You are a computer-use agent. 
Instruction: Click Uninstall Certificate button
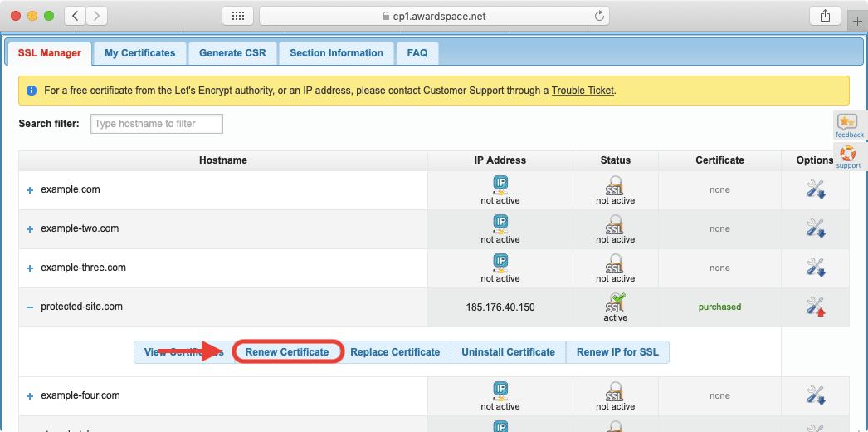(x=508, y=352)
